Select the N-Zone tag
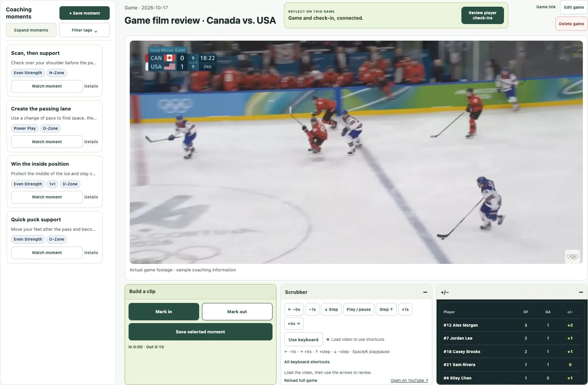The height and width of the screenshot is (385, 588). [x=57, y=73]
